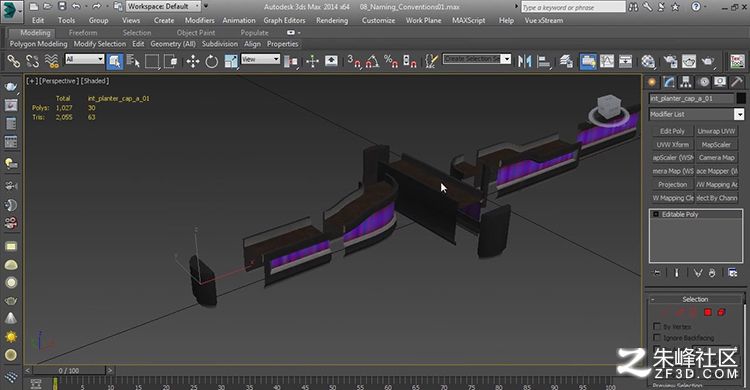This screenshot has height=390, width=750.
Task: Toggle Keyboard Shortcut Override icon
Action: [x=331, y=61]
